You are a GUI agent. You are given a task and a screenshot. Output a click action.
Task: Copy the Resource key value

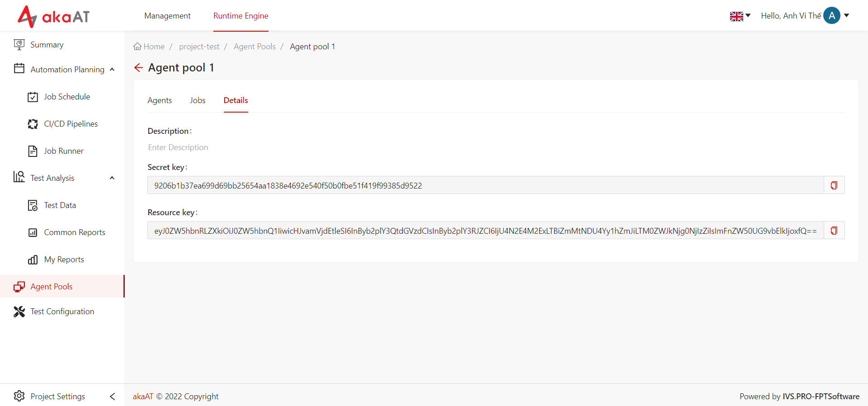pos(834,231)
